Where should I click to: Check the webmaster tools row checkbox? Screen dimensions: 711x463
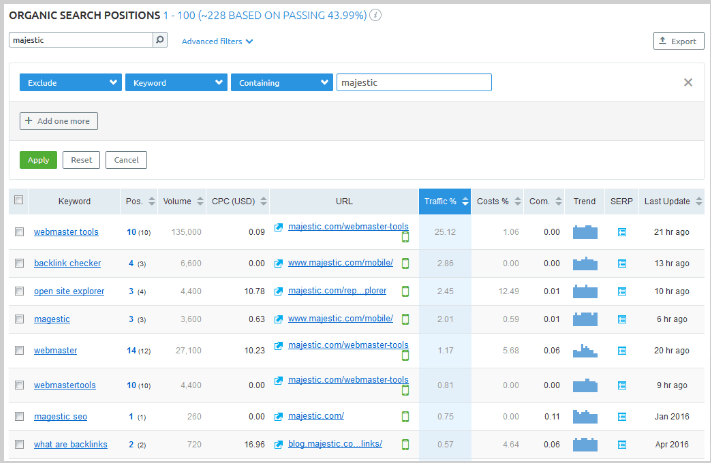pyautogui.click(x=19, y=232)
